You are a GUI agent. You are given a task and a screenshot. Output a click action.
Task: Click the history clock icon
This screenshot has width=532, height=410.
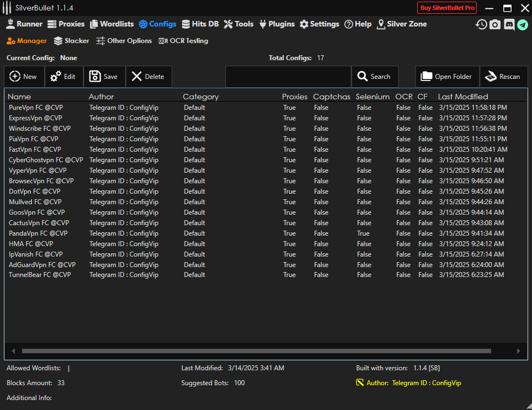click(x=481, y=25)
